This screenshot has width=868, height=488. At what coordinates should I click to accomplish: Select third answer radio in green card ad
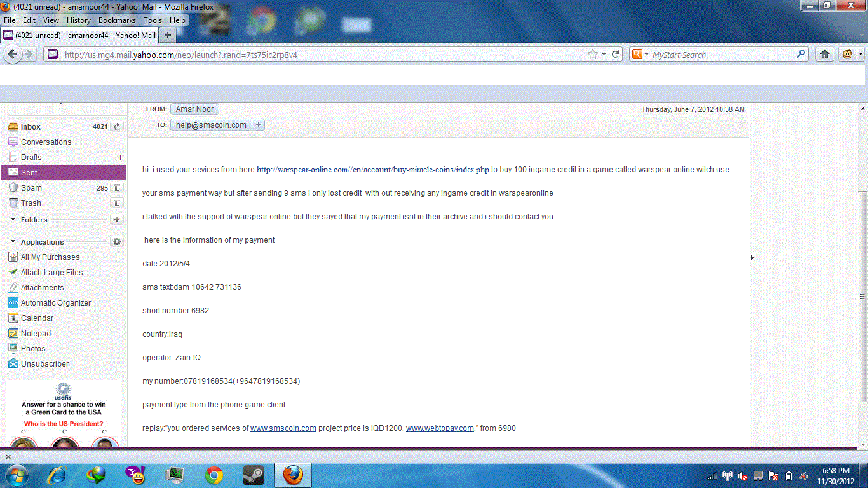pos(104,432)
